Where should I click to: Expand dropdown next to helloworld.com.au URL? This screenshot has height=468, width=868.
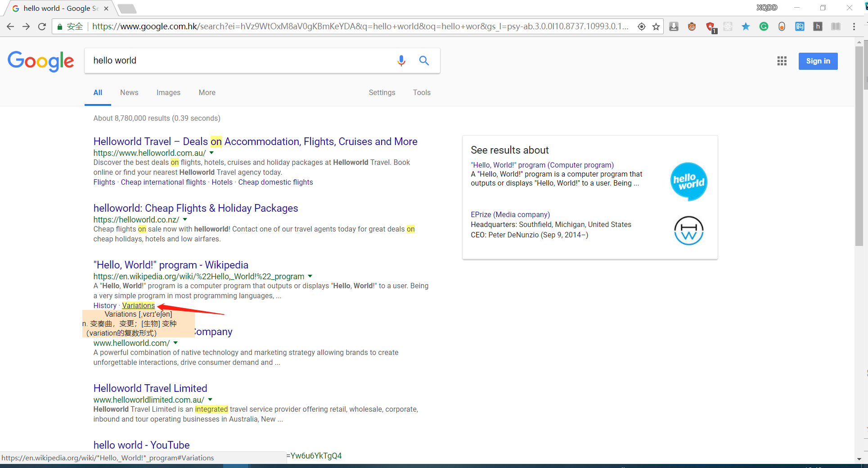click(211, 153)
